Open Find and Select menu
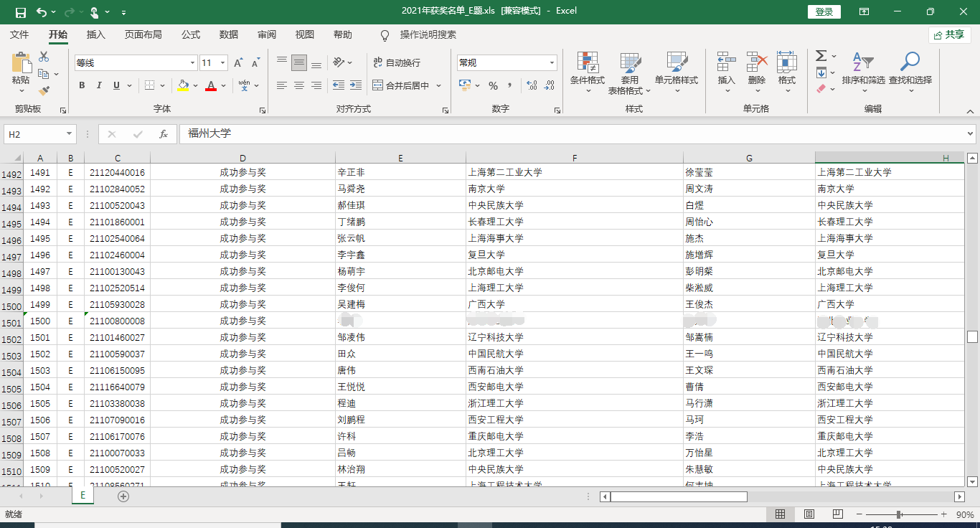 pyautogui.click(x=910, y=73)
